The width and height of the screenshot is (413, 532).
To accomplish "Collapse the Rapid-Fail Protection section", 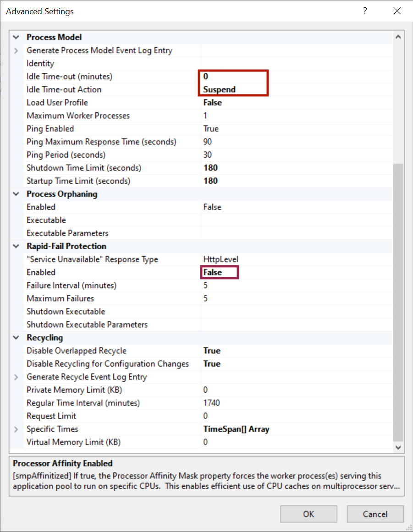I will coord(16,246).
